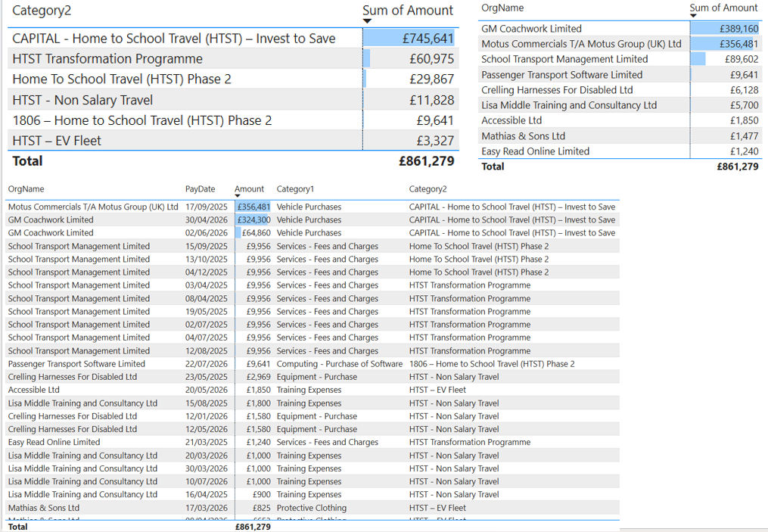Click Computing - Purchase of Software cell
Screen dimensions: 768x532
[x=340, y=364]
